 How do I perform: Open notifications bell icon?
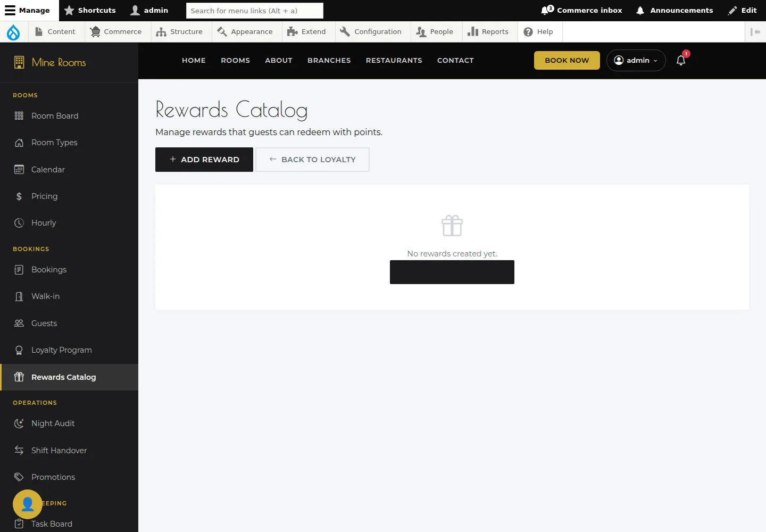tap(681, 60)
